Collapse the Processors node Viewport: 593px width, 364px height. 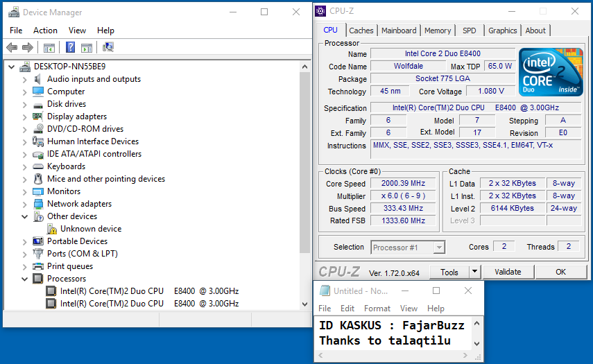tap(24, 279)
